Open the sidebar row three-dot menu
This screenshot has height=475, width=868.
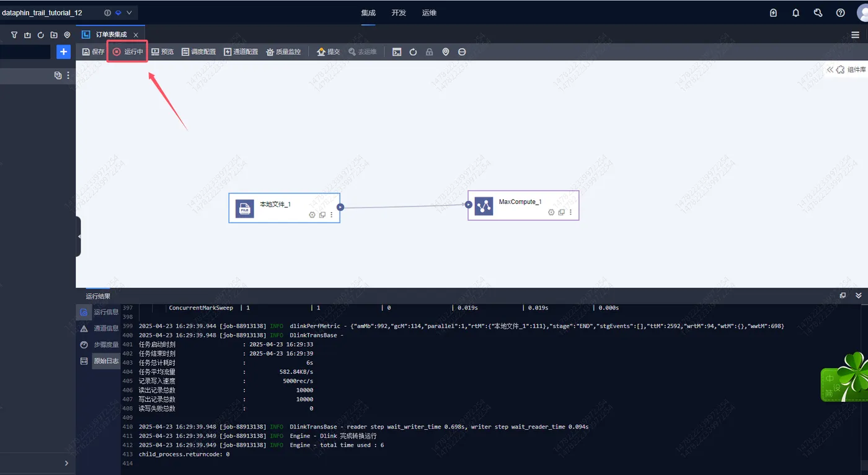pos(68,75)
